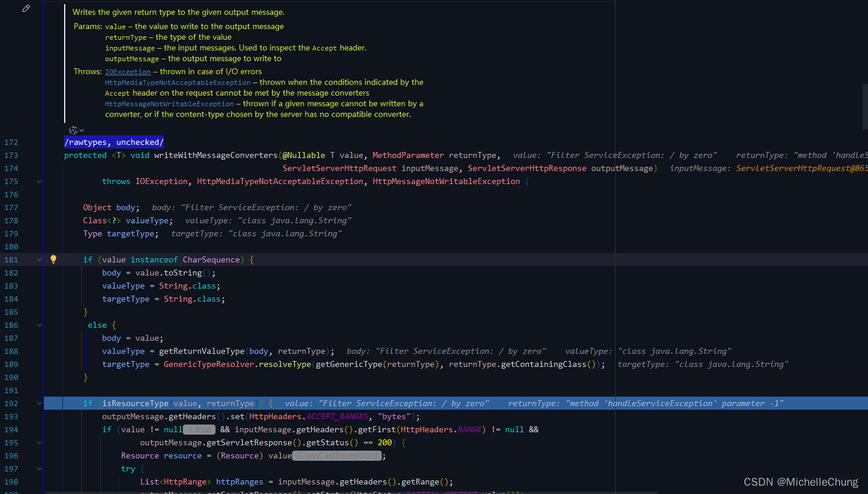Collapse the isResourceType block fold at line 192
This screenshot has height=494, width=868.
[x=40, y=403]
